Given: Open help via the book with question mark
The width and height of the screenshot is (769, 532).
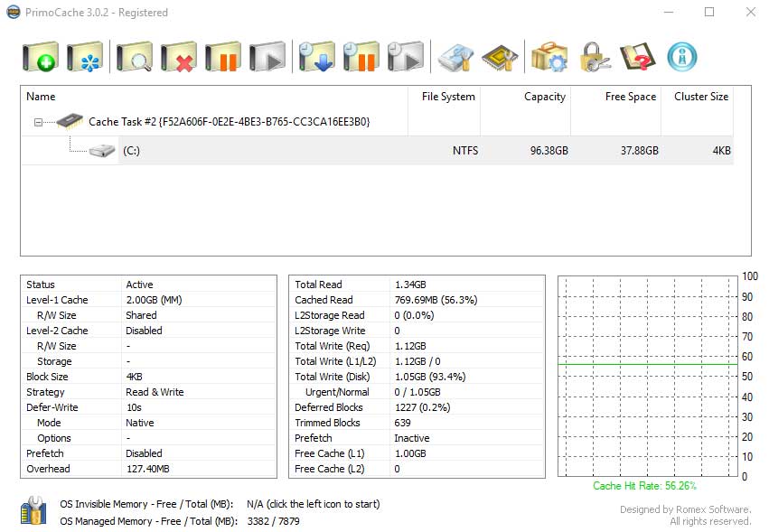Looking at the screenshot, I should (638, 57).
